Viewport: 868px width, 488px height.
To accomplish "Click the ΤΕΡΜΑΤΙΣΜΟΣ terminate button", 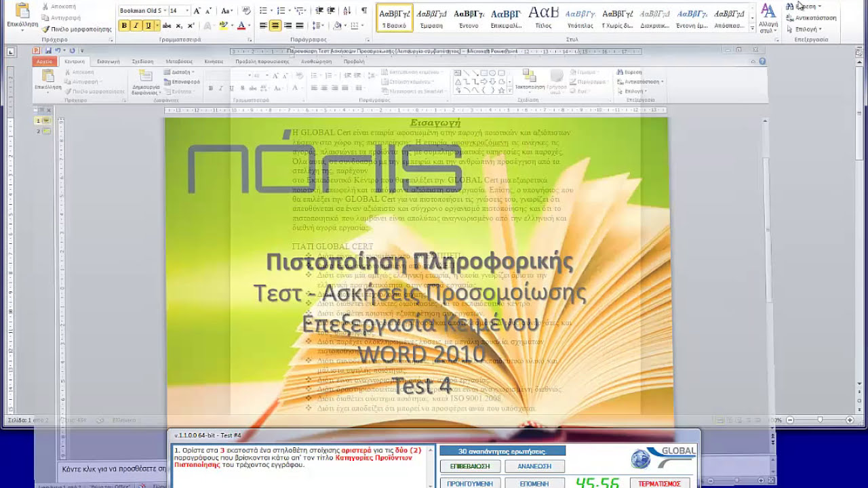I will click(659, 483).
